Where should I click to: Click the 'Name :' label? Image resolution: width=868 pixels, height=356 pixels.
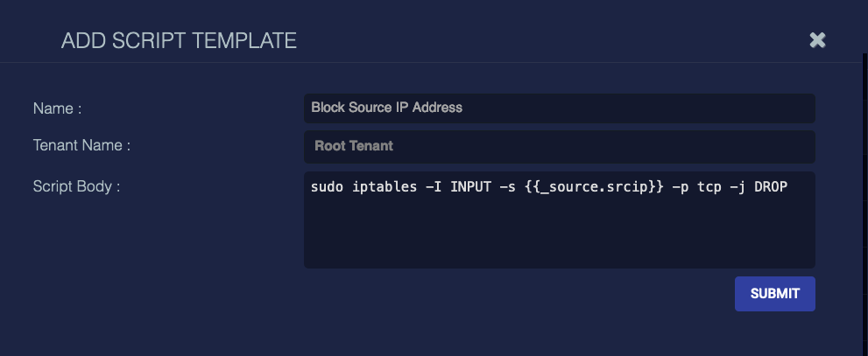57,108
